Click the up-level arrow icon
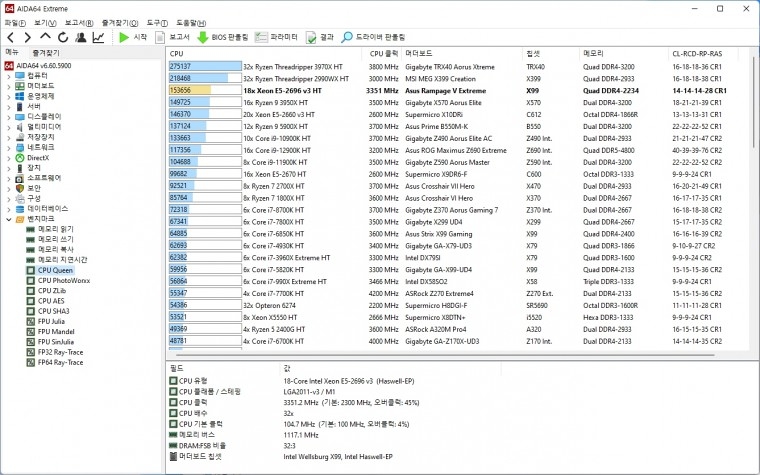Image resolution: width=760 pixels, height=475 pixels. point(45,36)
